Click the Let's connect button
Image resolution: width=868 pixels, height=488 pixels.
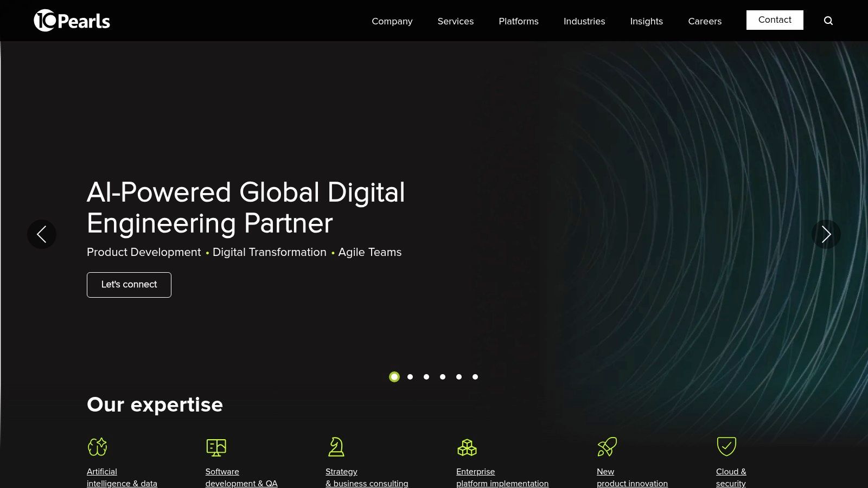pos(129,284)
